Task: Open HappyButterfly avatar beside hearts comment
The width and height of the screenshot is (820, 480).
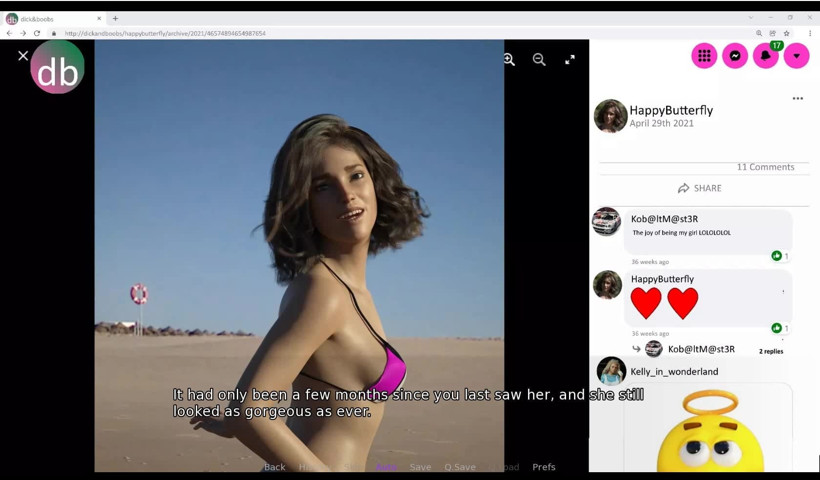Action: pos(608,285)
